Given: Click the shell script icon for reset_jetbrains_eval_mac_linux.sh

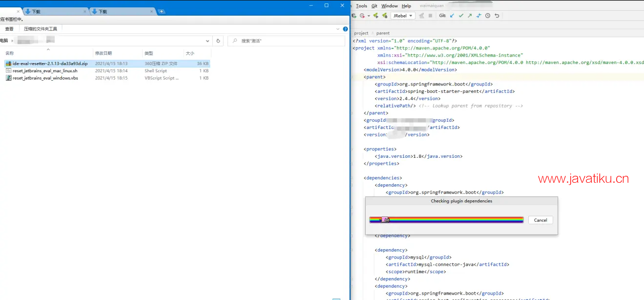Looking at the screenshot, I should [8, 71].
